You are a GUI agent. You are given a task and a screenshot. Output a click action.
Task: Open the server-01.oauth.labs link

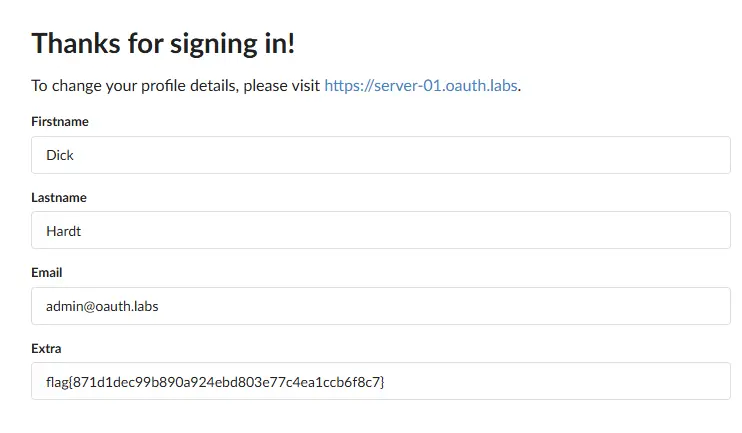[420, 85]
